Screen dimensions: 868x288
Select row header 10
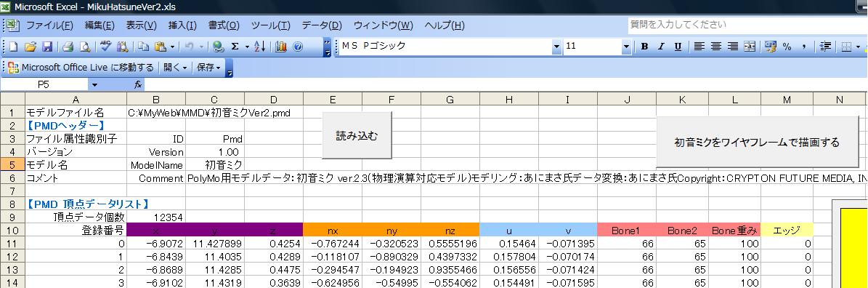pyautogui.click(x=12, y=231)
